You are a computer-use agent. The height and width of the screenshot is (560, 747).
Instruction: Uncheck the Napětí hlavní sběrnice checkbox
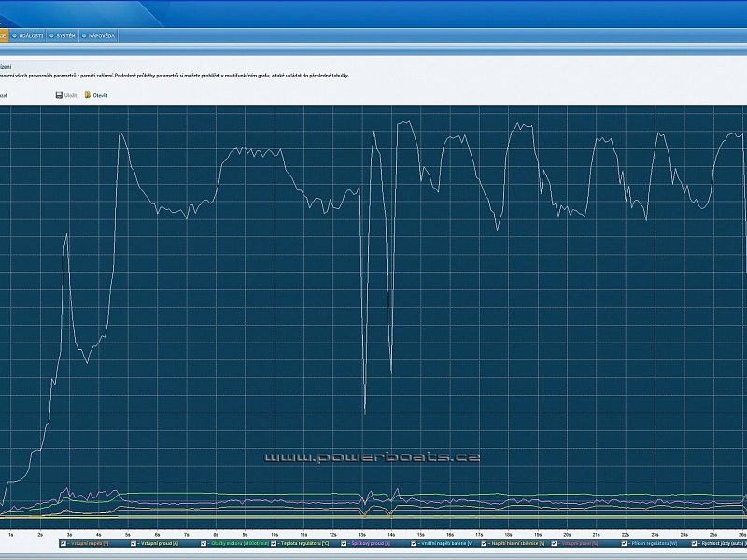coord(484,543)
